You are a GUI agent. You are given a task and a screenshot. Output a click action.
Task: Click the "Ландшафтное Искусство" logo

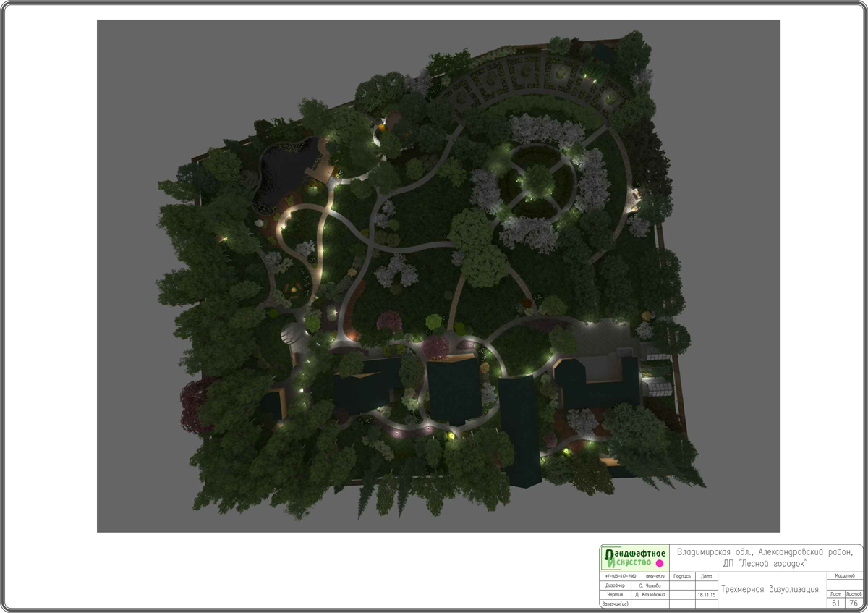click(634, 558)
